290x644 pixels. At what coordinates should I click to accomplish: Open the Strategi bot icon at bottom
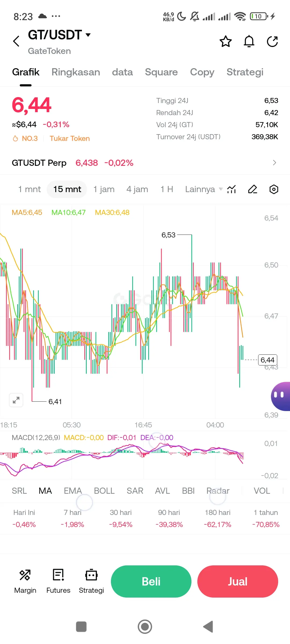tap(91, 581)
